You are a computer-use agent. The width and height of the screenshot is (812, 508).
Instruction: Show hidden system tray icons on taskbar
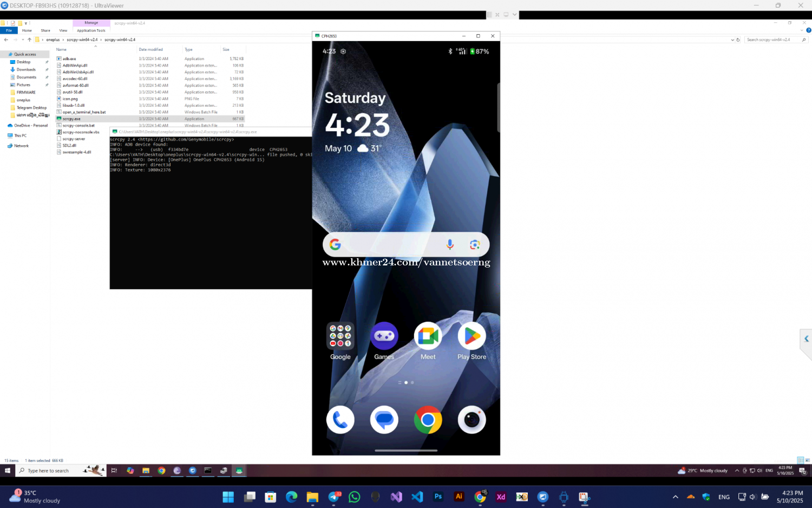(x=675, y=497)
